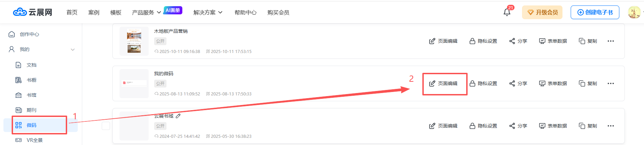Go to the 模板 nav item

click(x=116, y=13)
